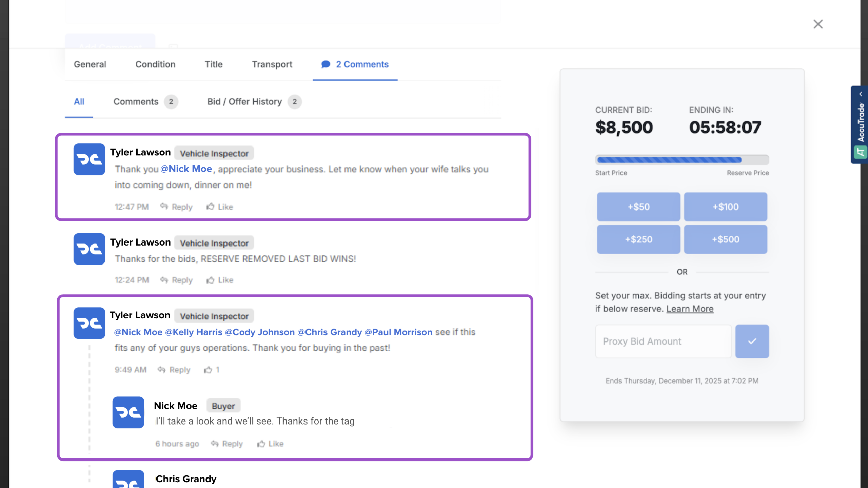This screenshot has height=488, width=868.
Task: Switch to the Condition tab
Action: tap(155, 64)
